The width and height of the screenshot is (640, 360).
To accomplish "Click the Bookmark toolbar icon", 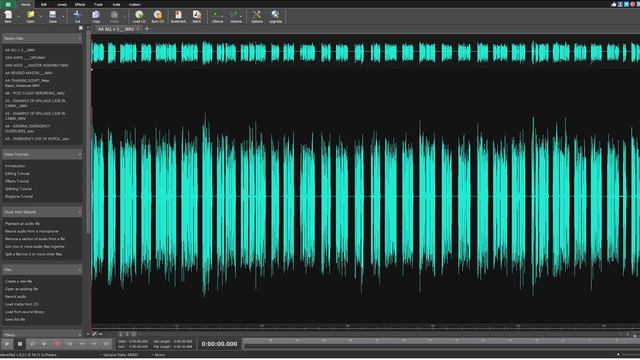I will [x=178, y=16].
